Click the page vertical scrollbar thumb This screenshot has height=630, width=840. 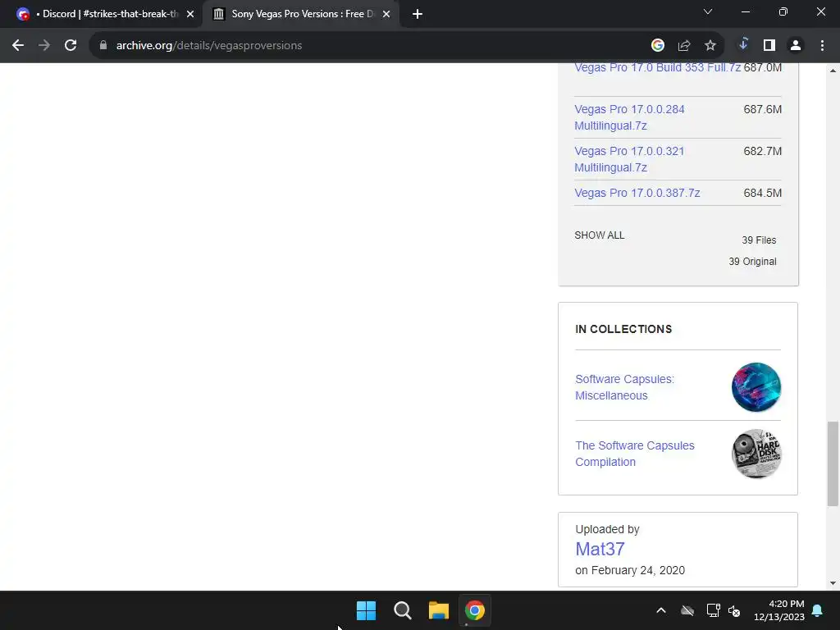pyautogui.click(x=833, y=464)
